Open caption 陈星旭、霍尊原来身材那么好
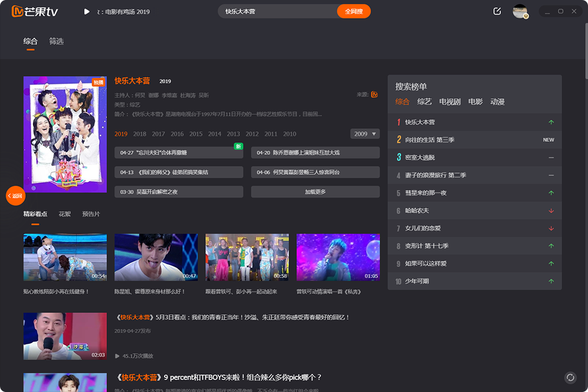588x392 pixels. coord(149,291)
